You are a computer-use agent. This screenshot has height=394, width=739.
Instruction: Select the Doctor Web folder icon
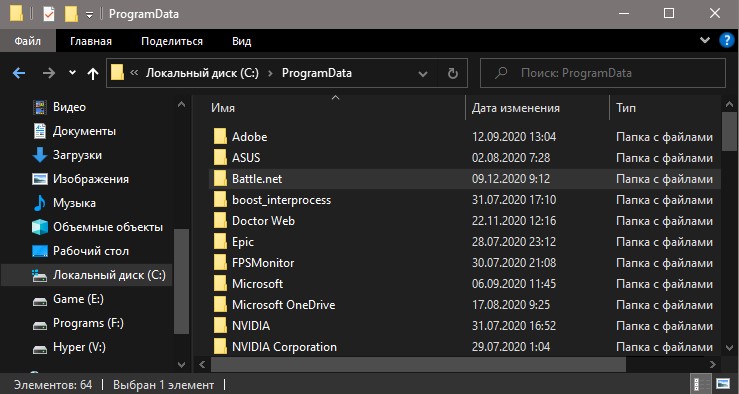pyautogui.click(x=220, y=221)
